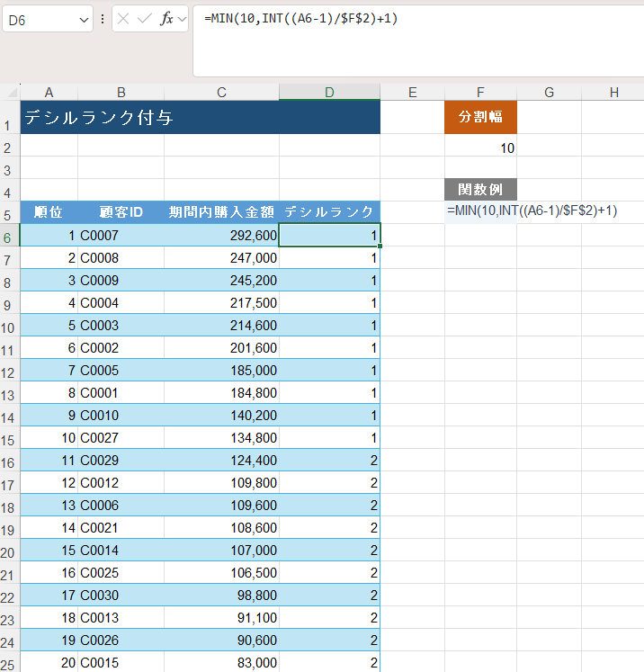Screen dimensions: 644x672
Task: Click customer ID cell C0013
Action: point(121,617)
